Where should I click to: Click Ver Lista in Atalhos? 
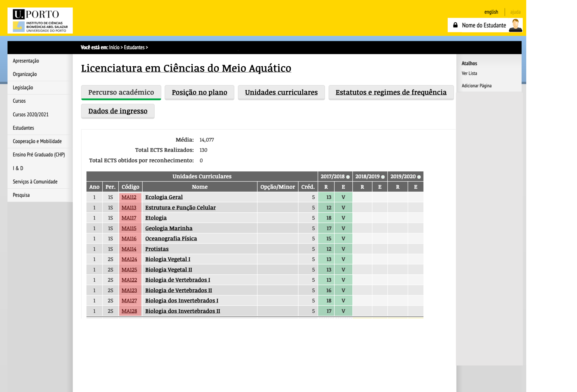[x=469, y=73]
